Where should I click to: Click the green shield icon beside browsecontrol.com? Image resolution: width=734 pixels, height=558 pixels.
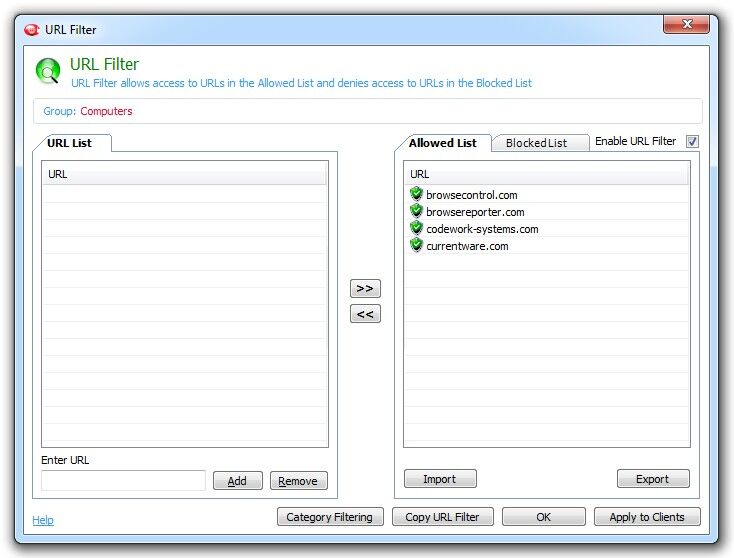(416, 194)
